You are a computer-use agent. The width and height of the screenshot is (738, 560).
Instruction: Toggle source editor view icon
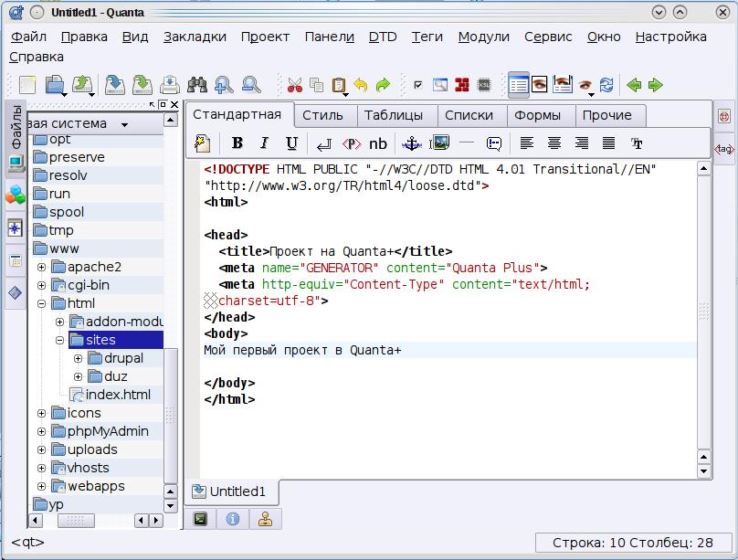518,85
